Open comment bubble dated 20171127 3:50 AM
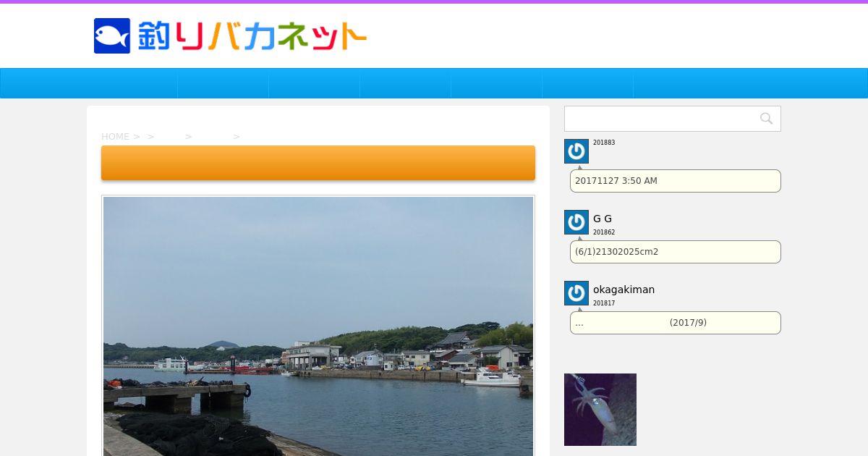The width and height of the screenshot is (868, 456). pos(676,181)
